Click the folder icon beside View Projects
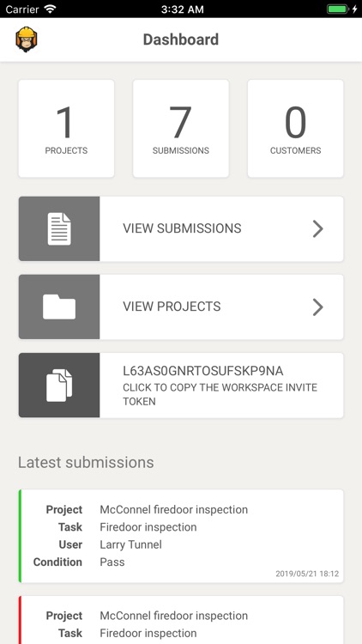Image resolution: width=362 pixels, height=644 pixels. point(59,307)
